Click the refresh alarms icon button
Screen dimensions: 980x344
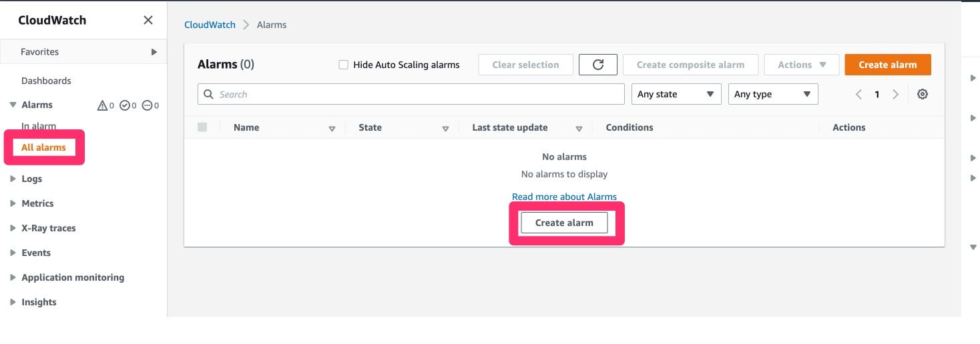(x=598, y=65)
